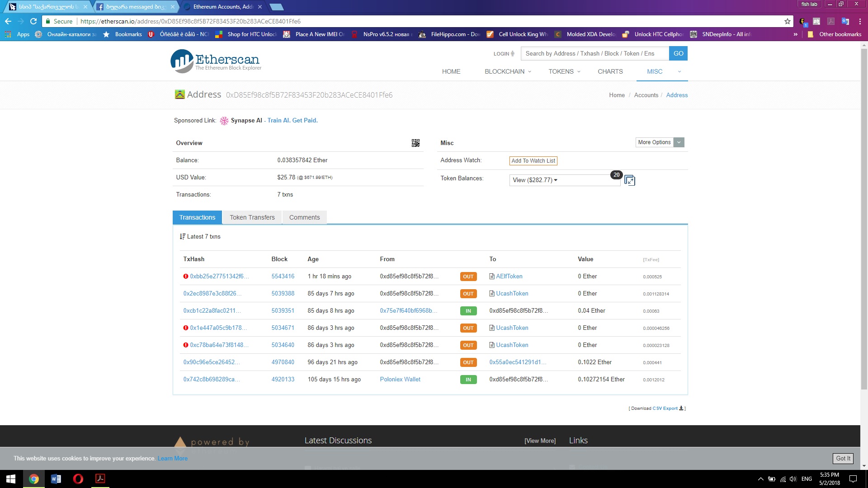
Task: Click the contract icon beside AElfToken
Action: 492,277
